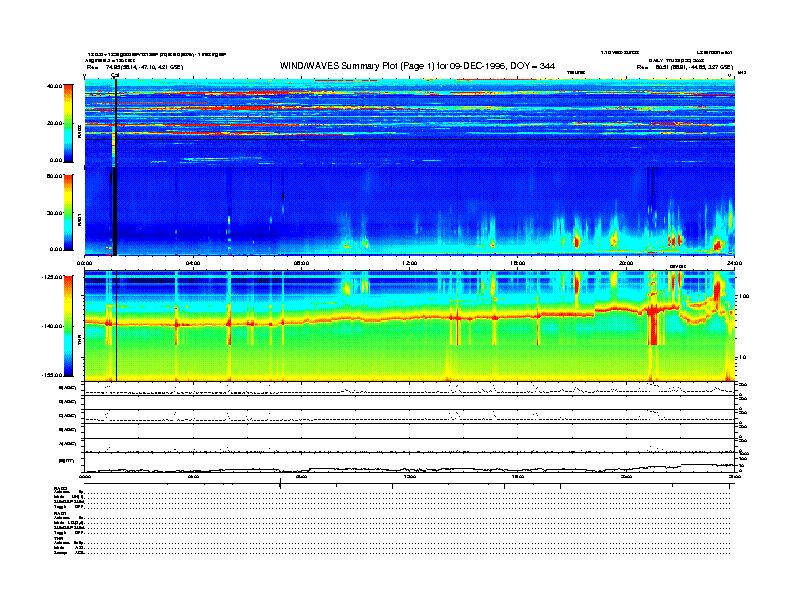Click the TNR panel color scale bar
The image size is (792, 612).
(68, 326)
